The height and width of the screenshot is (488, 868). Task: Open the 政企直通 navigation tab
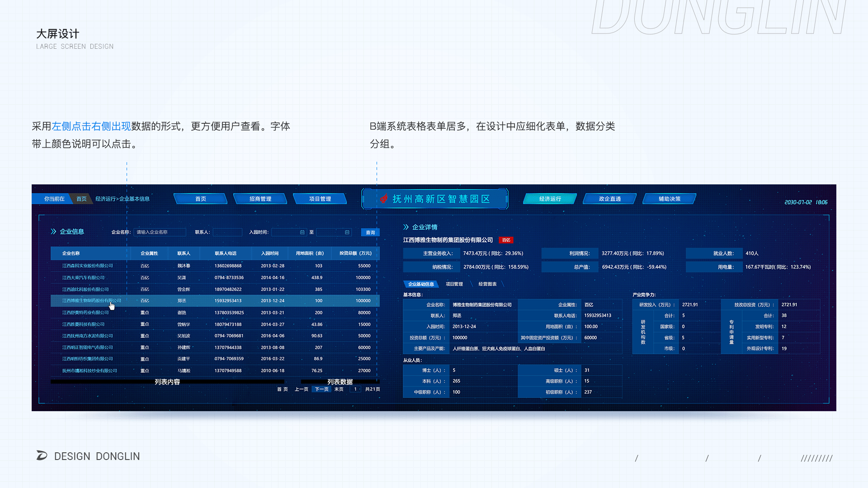pyautogui.click(x=610, y=199)
